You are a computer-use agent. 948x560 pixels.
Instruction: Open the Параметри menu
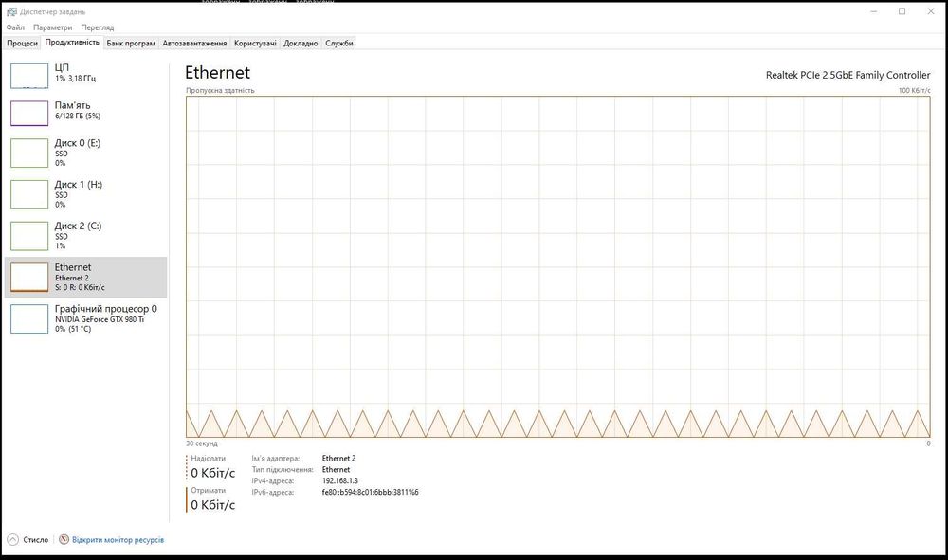[x=52, y=27]
